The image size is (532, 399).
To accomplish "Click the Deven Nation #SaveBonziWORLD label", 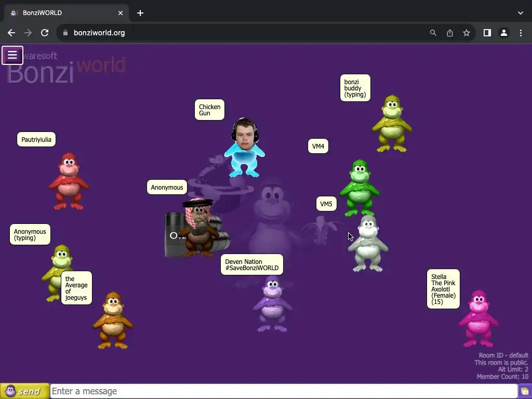I will coord(252,264).
